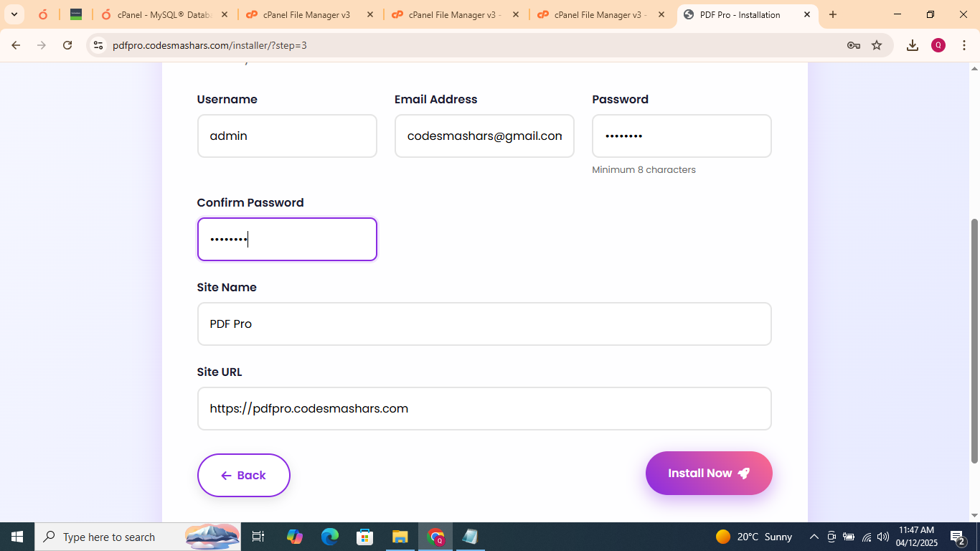This screenshot has height=551, width=980.
Task: Go back using the installer's Back button
Action: coord(243,475)
